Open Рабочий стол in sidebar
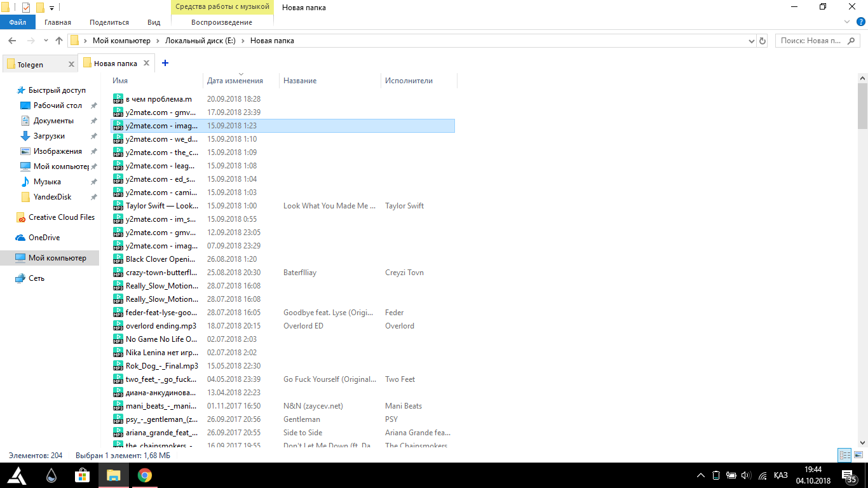Screen dimensions: 868x488 [x=57, y=105]
